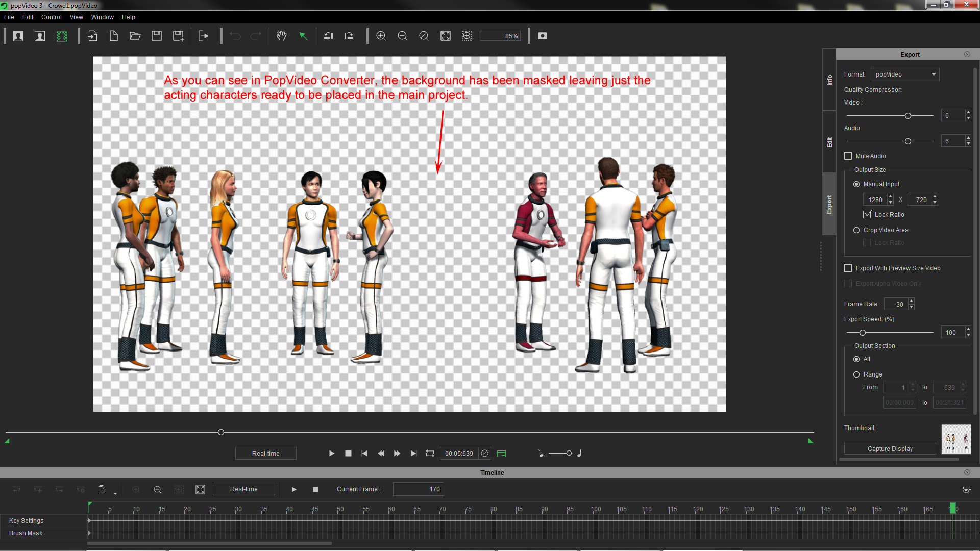Expand the Key Settings track
Image resolution: width=980 pixels, height=551 pixels.
pos(89,521)
